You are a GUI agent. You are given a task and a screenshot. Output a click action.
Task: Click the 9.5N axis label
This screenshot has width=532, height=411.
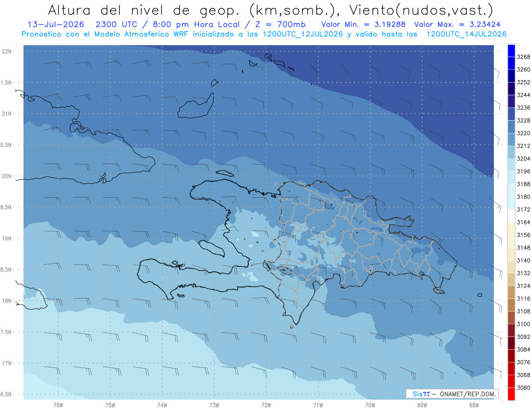pos(6,207)
